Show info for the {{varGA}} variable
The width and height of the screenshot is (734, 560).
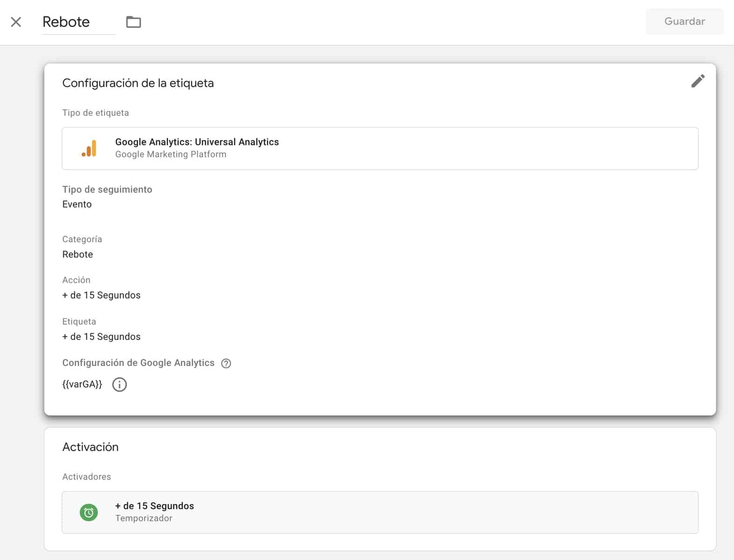pyautogui.click(x=119, y=385)
